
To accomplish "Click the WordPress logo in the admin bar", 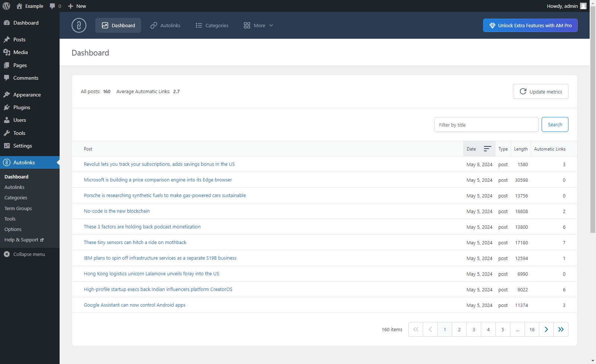I will pos(6,6).
